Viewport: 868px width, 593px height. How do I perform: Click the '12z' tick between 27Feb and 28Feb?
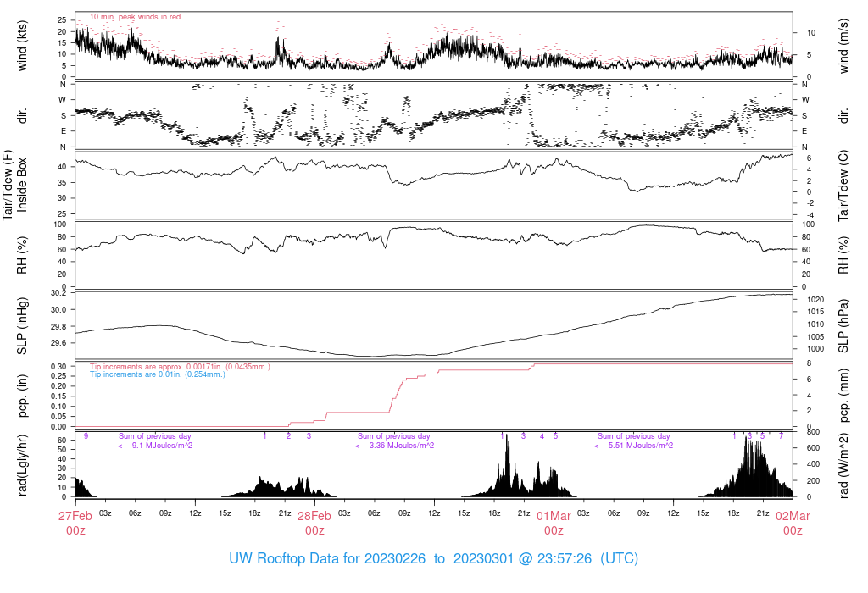pos(195,513)
